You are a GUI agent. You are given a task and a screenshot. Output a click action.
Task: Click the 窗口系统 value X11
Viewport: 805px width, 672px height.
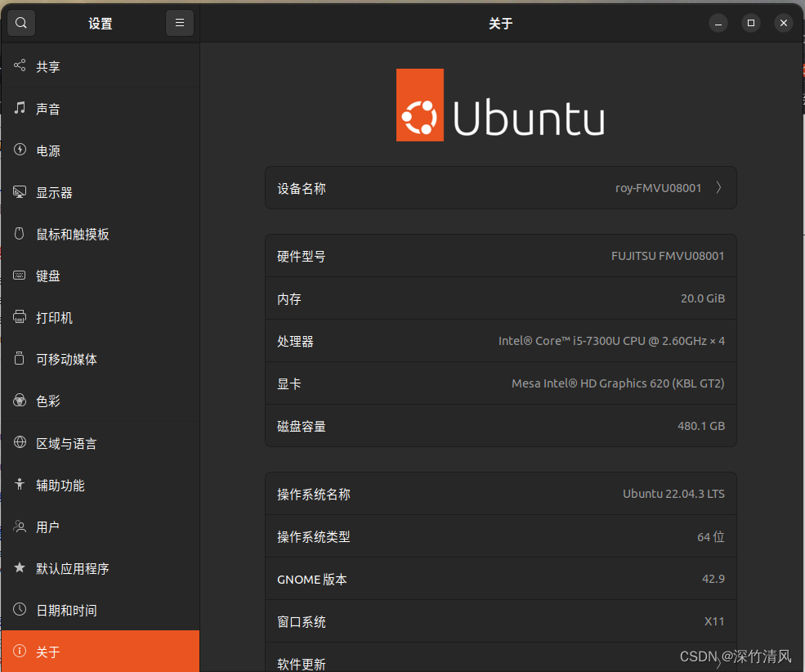tap(714, 621)
